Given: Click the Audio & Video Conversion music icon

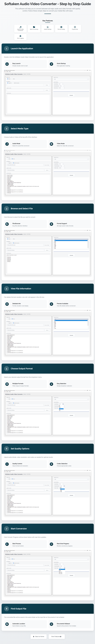Looking at the screenshot, I should coord(21,27).
